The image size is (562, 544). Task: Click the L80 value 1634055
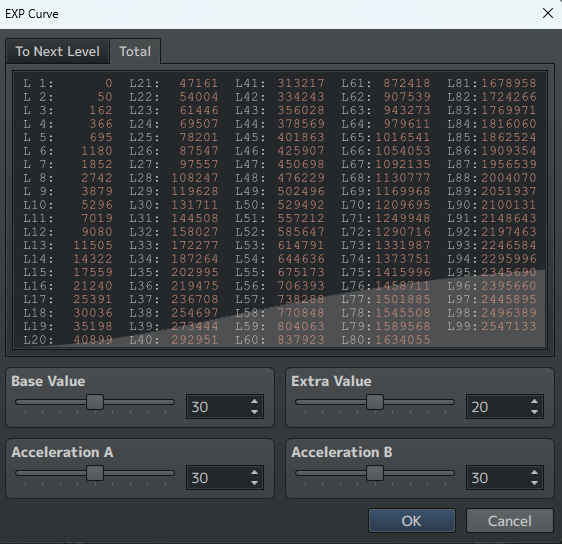[x=403, y=340]
